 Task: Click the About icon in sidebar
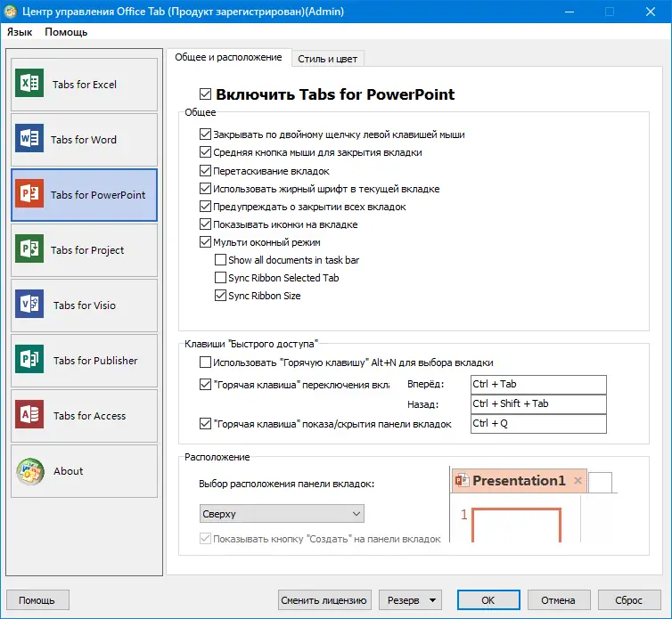30,471
